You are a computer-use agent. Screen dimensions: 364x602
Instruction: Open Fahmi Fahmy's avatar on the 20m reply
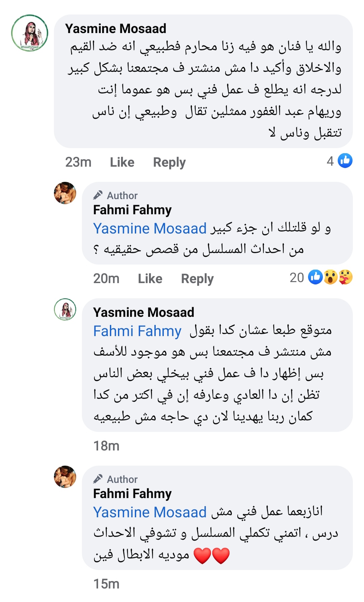65,193
